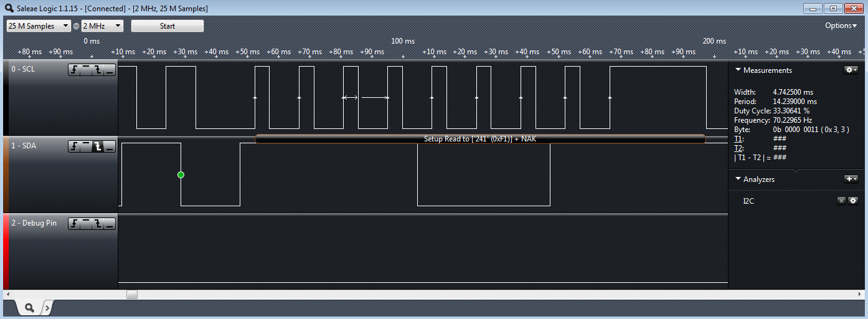
Task: Select the 0 - SCL channel label
Action: tap(23, 69)
